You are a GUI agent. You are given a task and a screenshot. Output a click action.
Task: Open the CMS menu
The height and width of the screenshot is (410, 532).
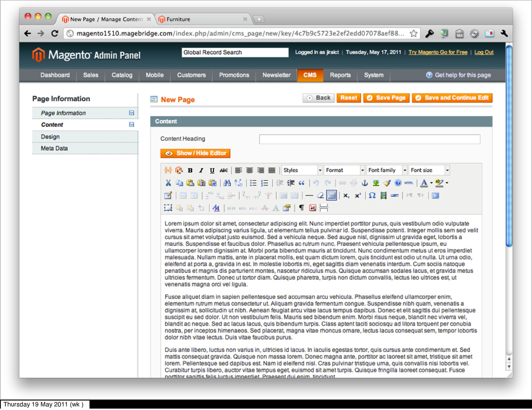[310, 75]
